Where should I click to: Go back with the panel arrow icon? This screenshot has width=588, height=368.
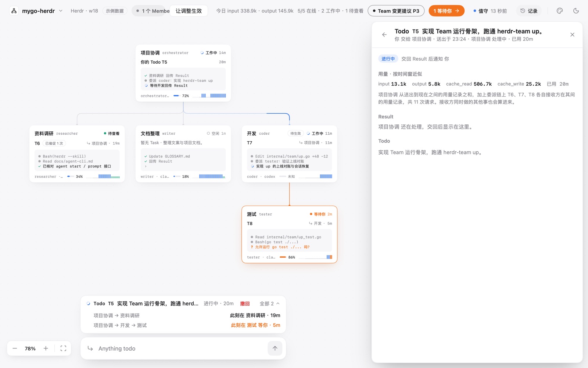[x=384, y=35]
